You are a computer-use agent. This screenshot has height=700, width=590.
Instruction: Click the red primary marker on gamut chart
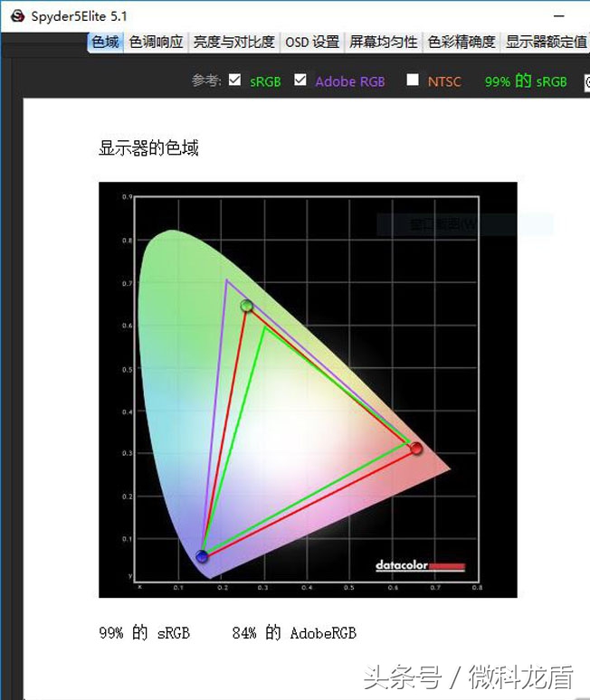[416, 449]
